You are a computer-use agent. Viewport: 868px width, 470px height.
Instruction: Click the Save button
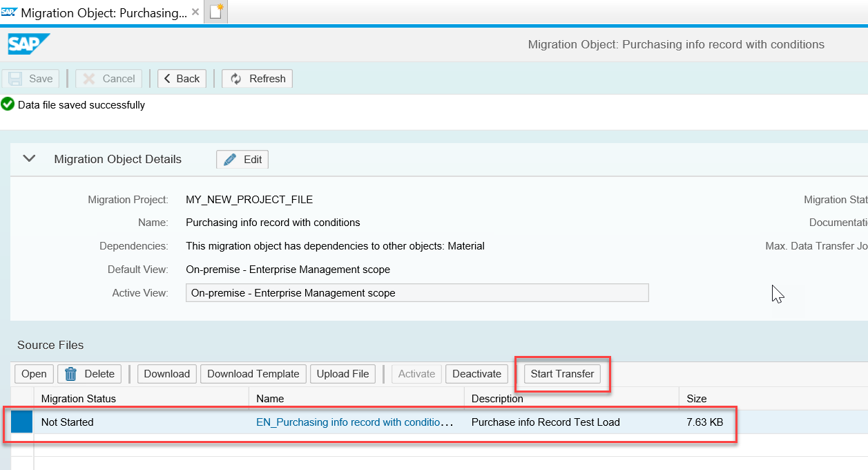(31, 79)
